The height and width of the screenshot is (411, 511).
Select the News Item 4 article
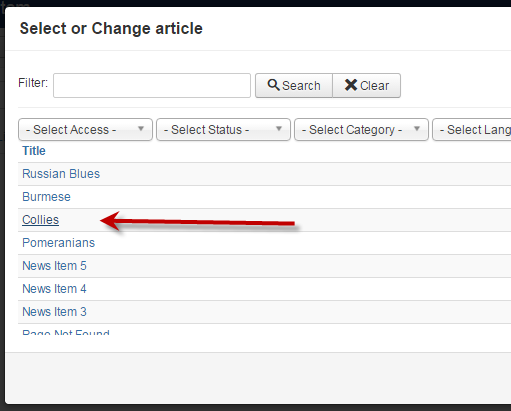click(x=54, y=289)
